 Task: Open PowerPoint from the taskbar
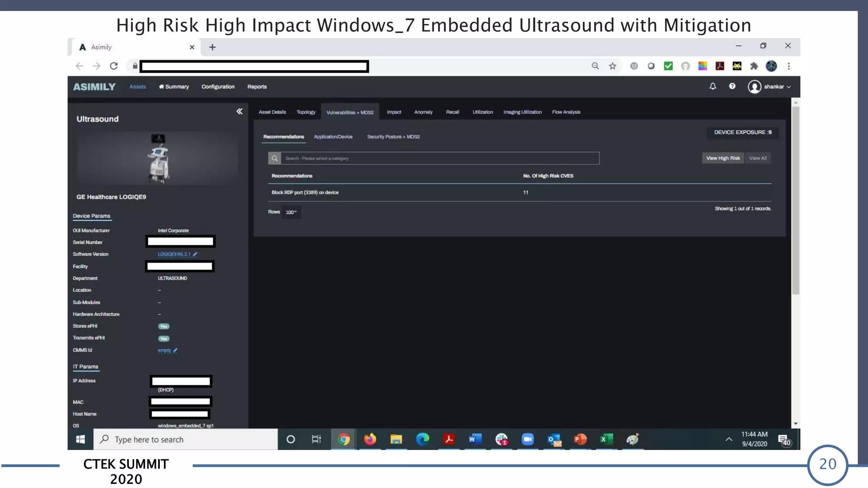click(x=580, y=439)
